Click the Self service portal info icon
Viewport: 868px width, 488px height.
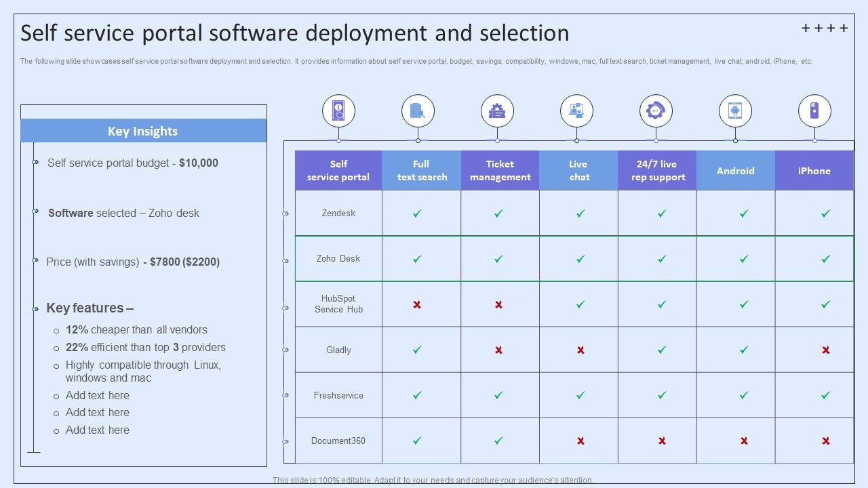[338, 110]
